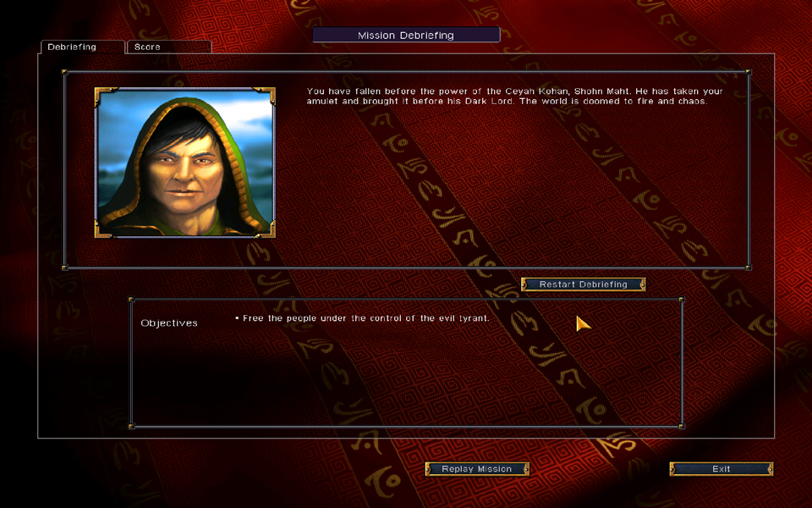
Task: Click the objectives panel's bottom-right corner stud
Action: click(682, 426)
